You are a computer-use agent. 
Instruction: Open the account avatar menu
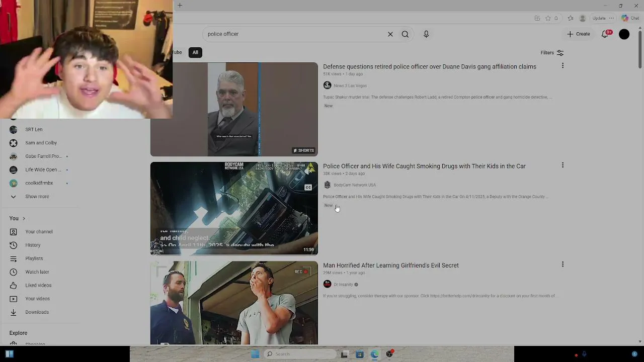coord(624,34)
